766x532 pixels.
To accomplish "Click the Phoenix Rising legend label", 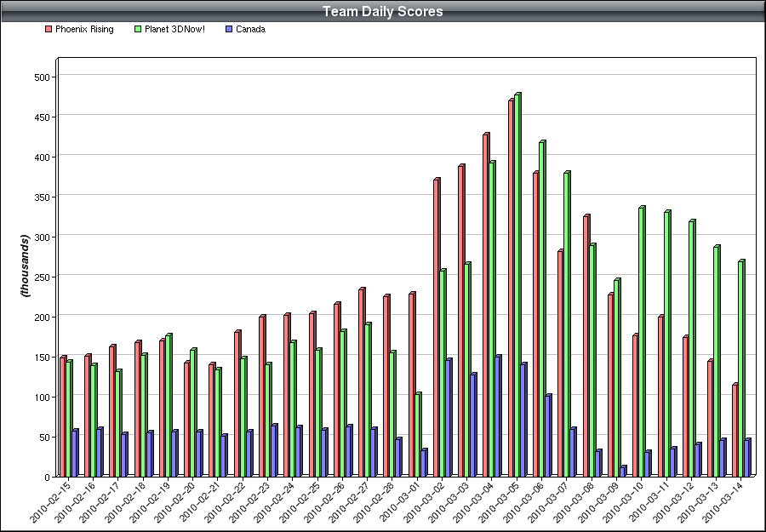I will [84, 29].
